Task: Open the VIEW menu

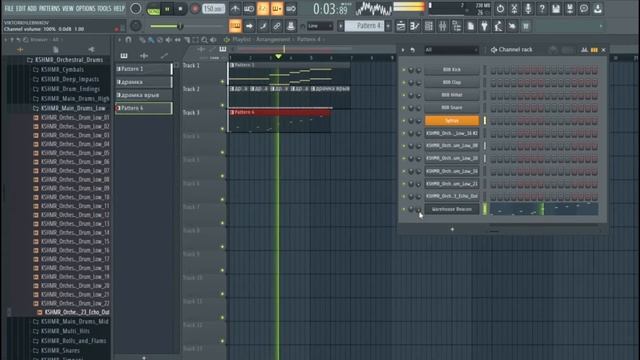Action: tap(68, 8)
